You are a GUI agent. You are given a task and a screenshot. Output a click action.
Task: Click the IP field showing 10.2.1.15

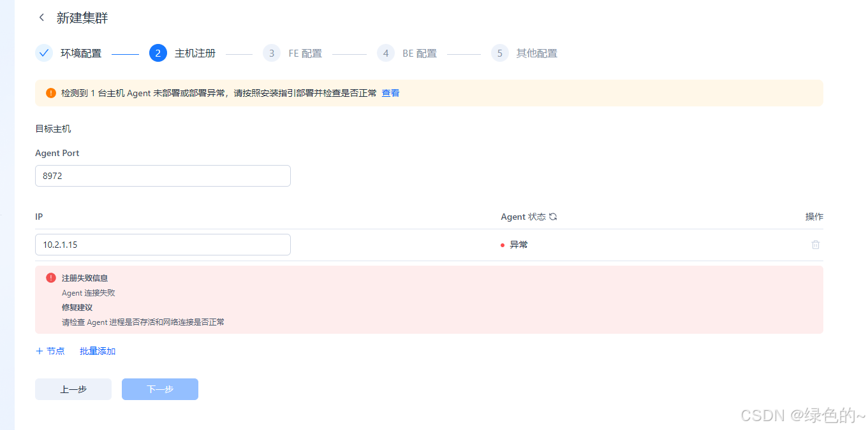coord(163,244)
